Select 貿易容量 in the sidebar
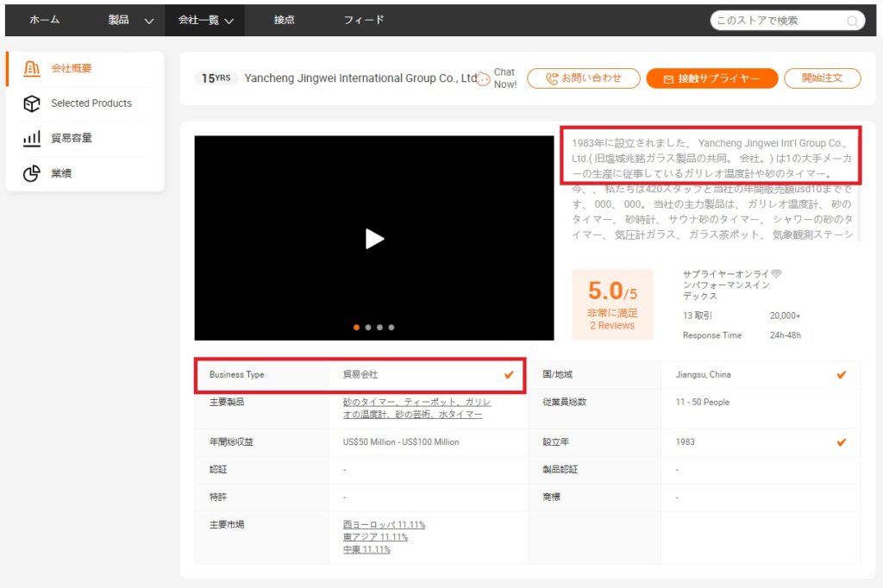The image size is (883, 588). (x=71, y=138)
